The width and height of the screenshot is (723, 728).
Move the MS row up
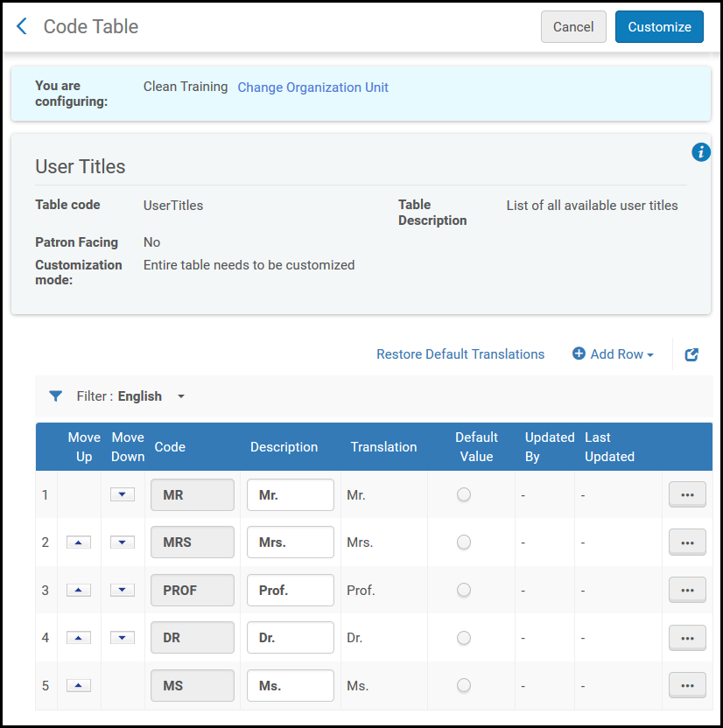(79, 685)
